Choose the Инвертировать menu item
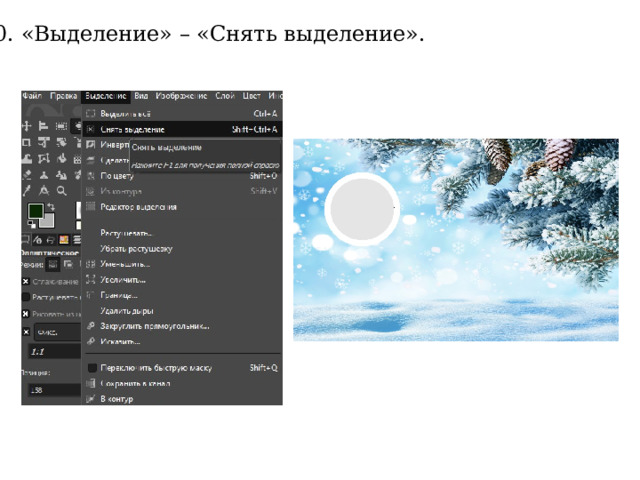The height and width of the screenshot is (480, 640). [107, 144]
